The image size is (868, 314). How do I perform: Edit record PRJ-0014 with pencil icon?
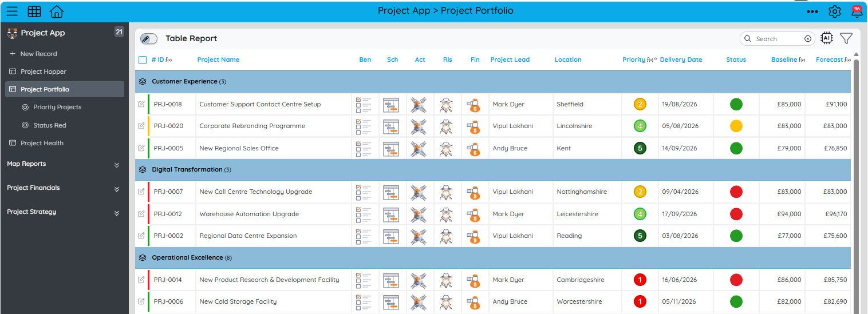coord(141,280)
